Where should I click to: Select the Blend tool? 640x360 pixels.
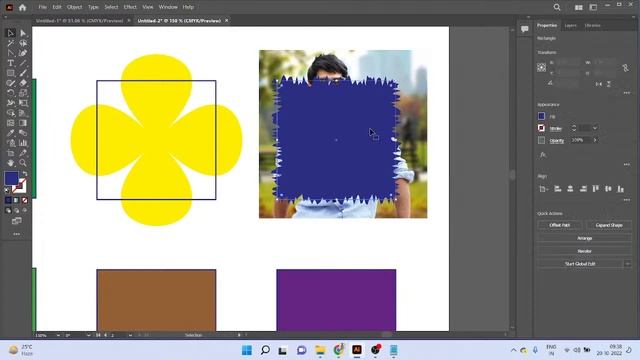tap(23, 133)
